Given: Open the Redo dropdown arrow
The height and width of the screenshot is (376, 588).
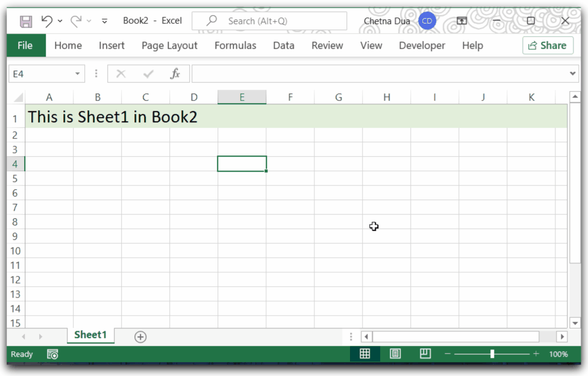Looking at the screenshot, I should 89,20.
